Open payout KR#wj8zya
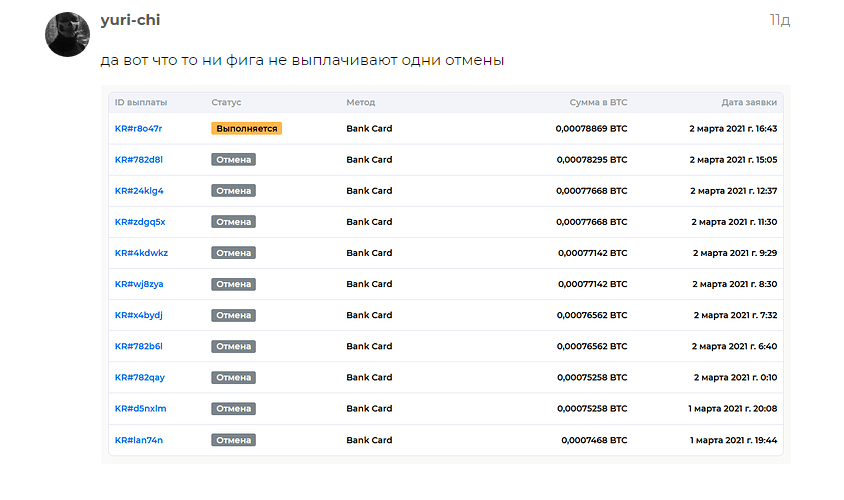The height and width of the screenshot is (500, 844). (x=139, y=284)
